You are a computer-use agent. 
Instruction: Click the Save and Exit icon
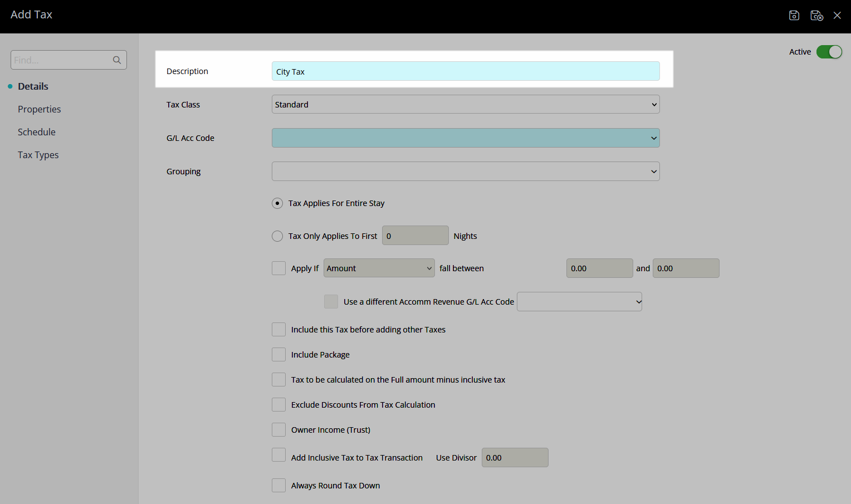coord(816,16)
